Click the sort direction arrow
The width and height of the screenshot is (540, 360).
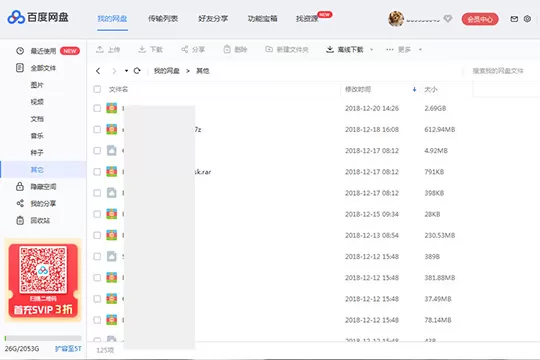[414, 90]
